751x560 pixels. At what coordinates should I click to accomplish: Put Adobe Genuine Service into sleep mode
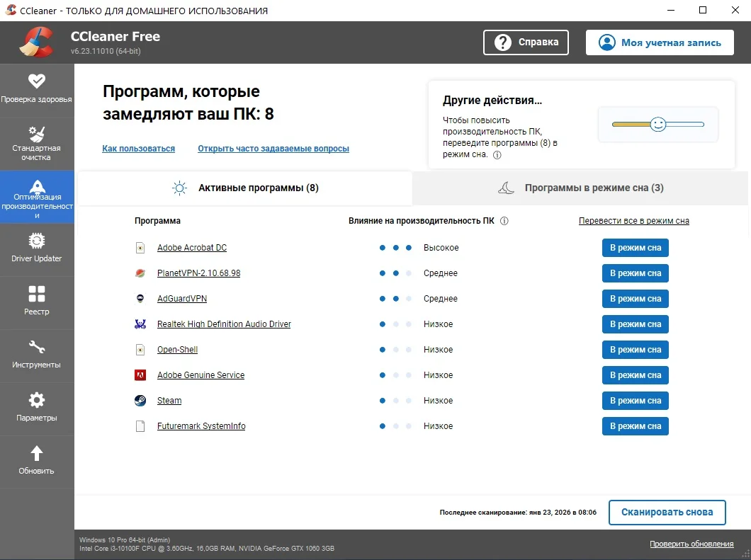[635, 375]
